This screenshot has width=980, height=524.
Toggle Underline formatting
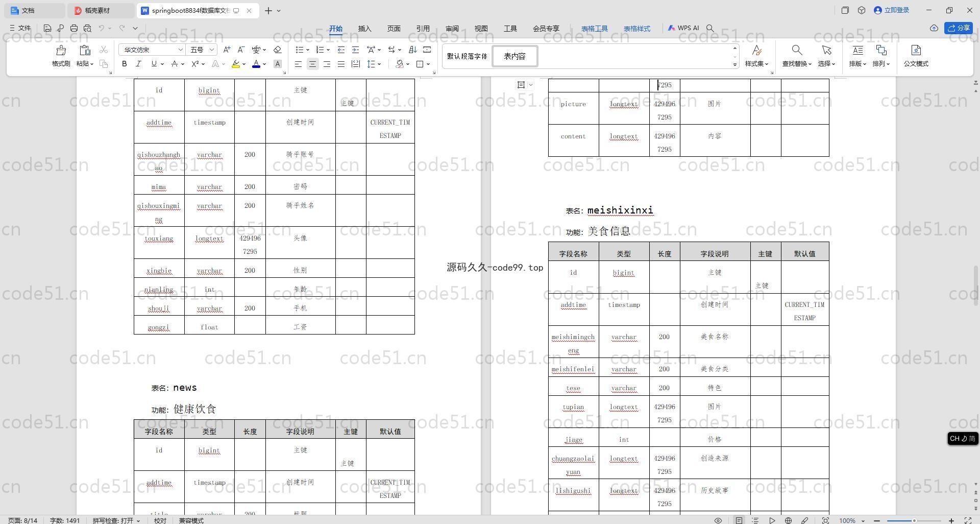click(154, 64)
